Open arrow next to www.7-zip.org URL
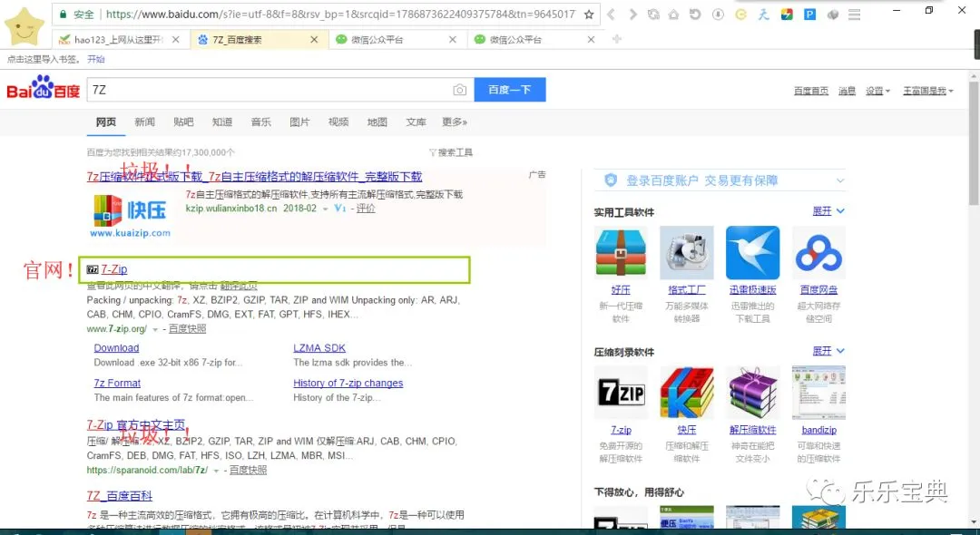980x535 pixels. click(155, 329)
